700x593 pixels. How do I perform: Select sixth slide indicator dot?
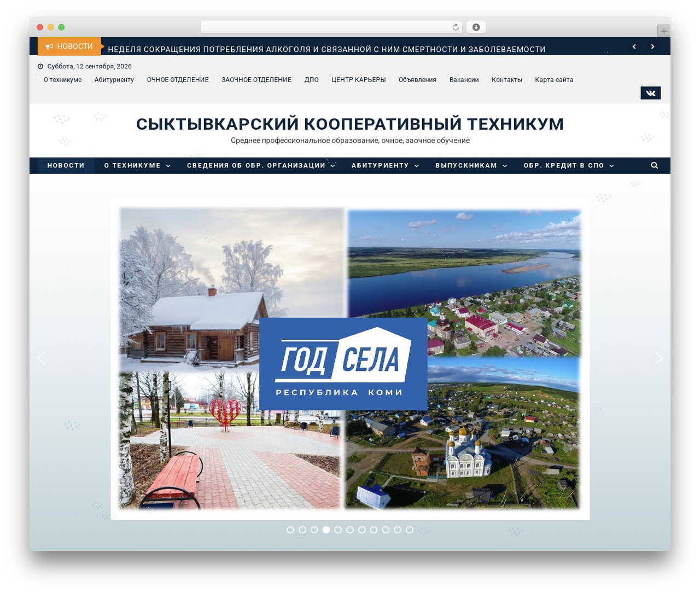[x=350, y=530]
